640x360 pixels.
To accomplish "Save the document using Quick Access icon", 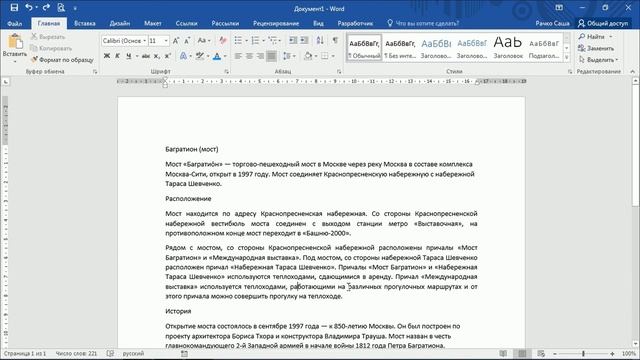I will 14,8.
